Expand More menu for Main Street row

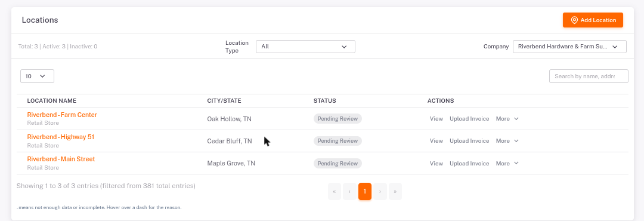click(507, 164)
